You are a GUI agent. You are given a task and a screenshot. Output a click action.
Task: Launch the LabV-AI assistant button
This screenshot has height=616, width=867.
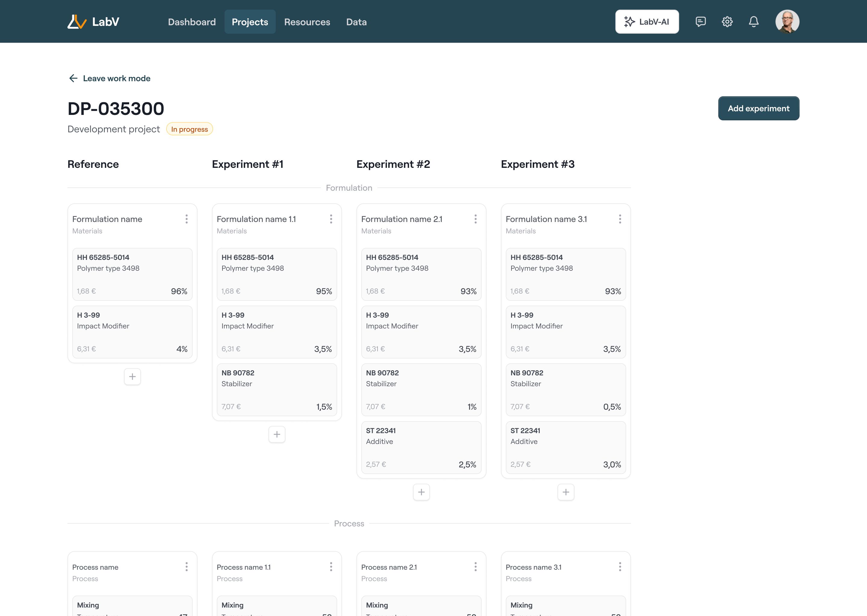coord(647,22)
